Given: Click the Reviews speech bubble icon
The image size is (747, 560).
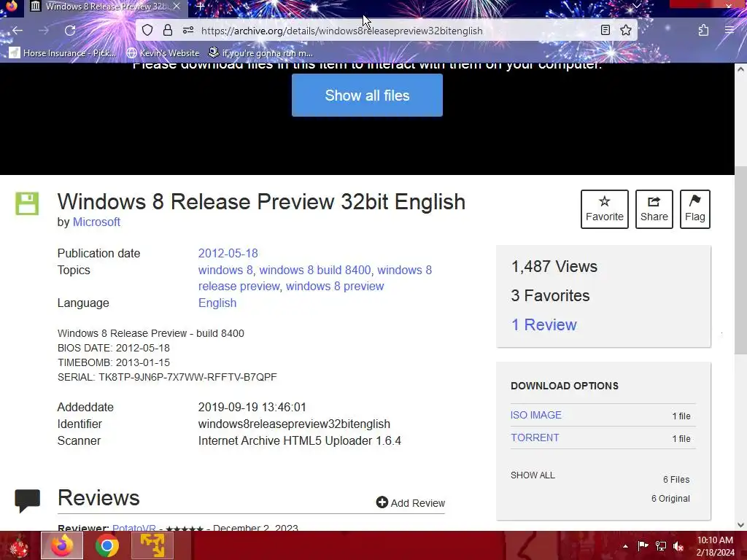Looking at the screenshot, I should point(27,500).
